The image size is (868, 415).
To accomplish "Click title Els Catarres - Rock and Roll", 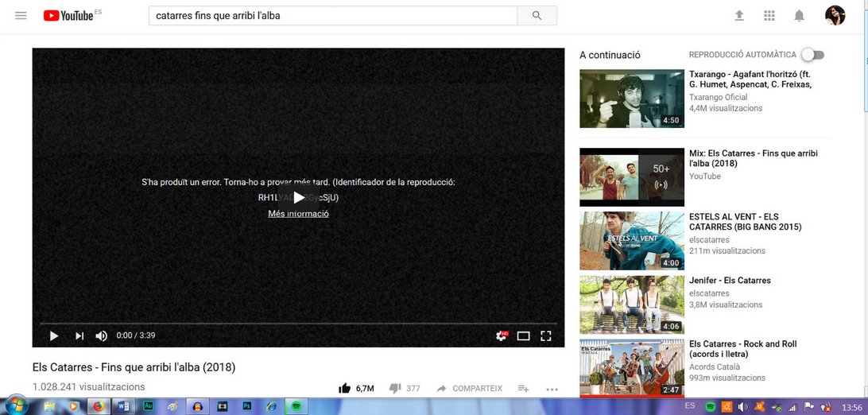I will click(743, 348).
